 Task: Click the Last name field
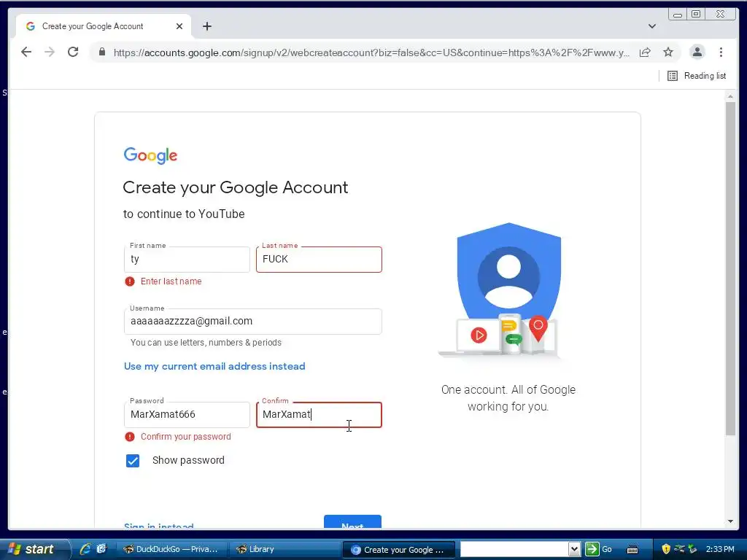coord(319,260)
